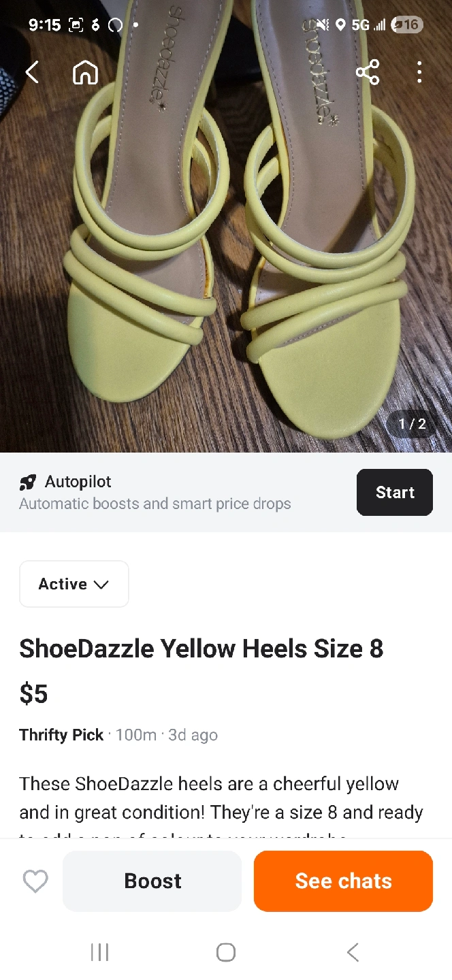Tap the ShoeDazzle Yellow Heels title
This screenshot has height=980, width=452.
click(201, 649)
